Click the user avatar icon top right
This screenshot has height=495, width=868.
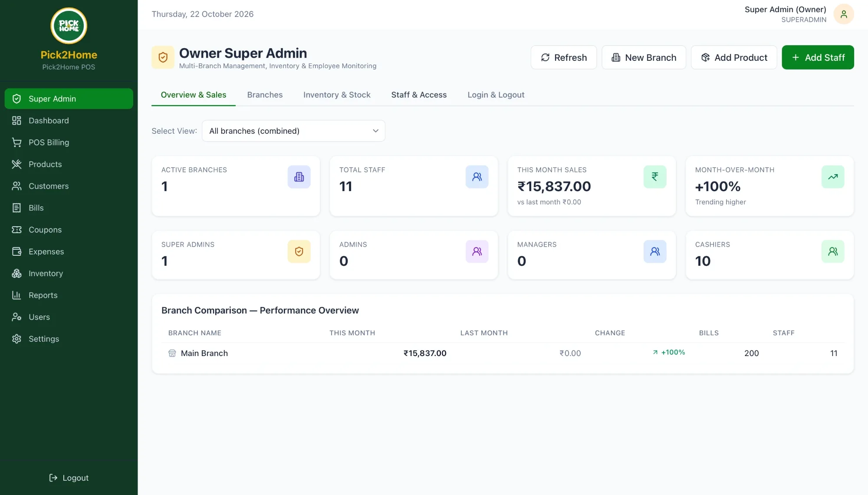(844, 14)
